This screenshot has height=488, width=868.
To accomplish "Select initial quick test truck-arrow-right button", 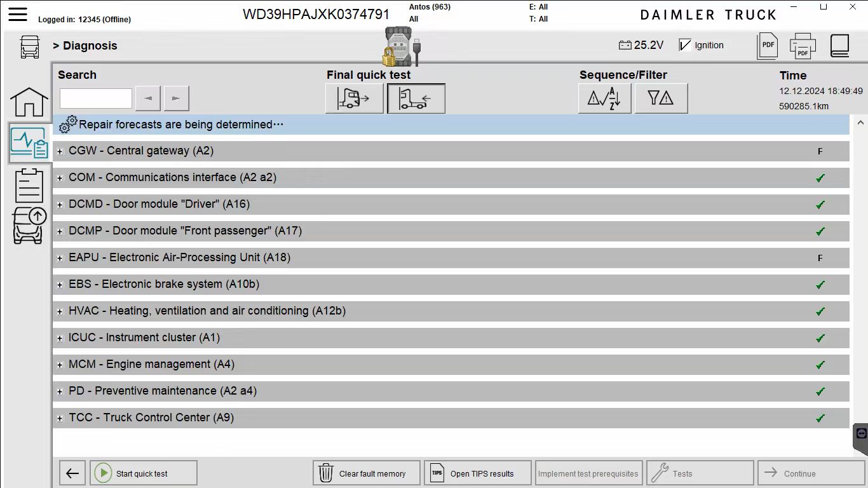I will coord(355,98).
